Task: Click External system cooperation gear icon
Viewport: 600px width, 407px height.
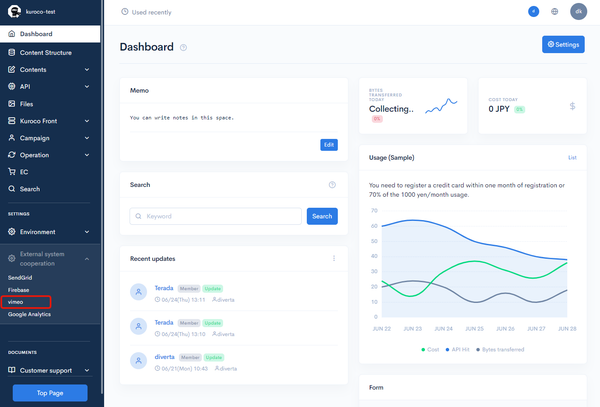Action: click(x=12, y=259)
